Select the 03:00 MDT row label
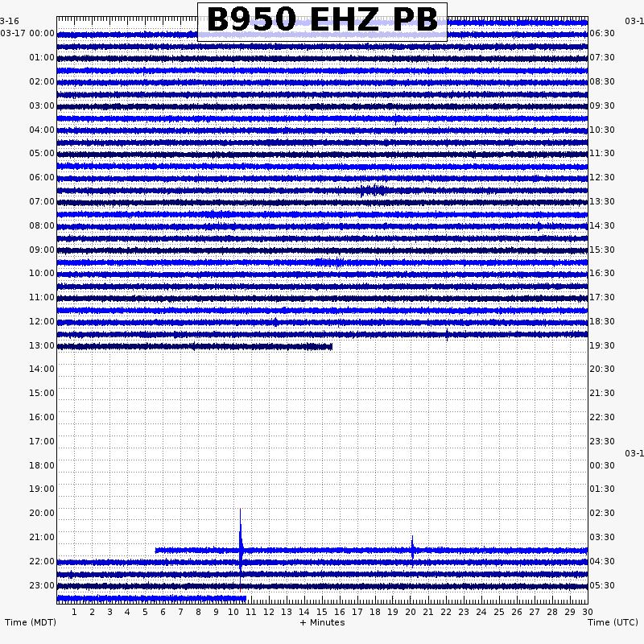The height and width of the screenshot is (644, 644). [x=42, y=105]
